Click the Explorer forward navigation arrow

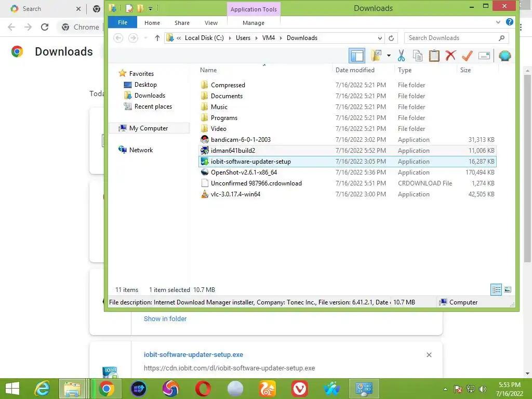(x=133, y=38)
